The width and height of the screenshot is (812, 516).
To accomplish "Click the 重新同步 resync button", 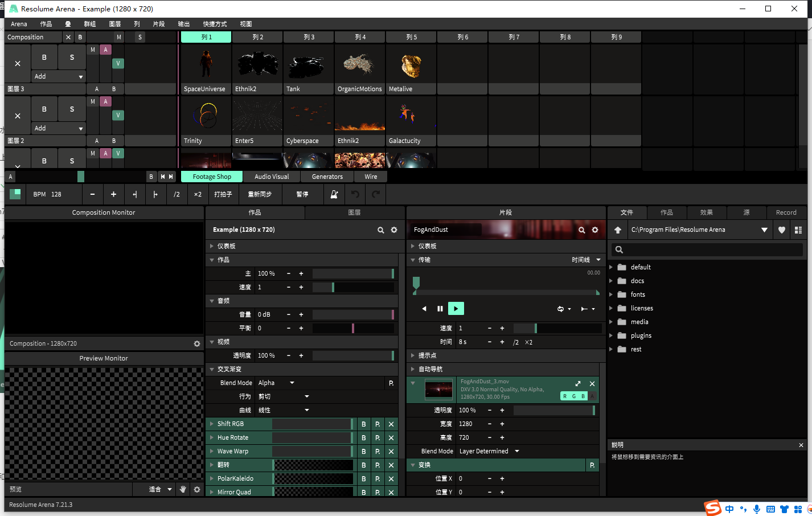I will tap(260, 194).
